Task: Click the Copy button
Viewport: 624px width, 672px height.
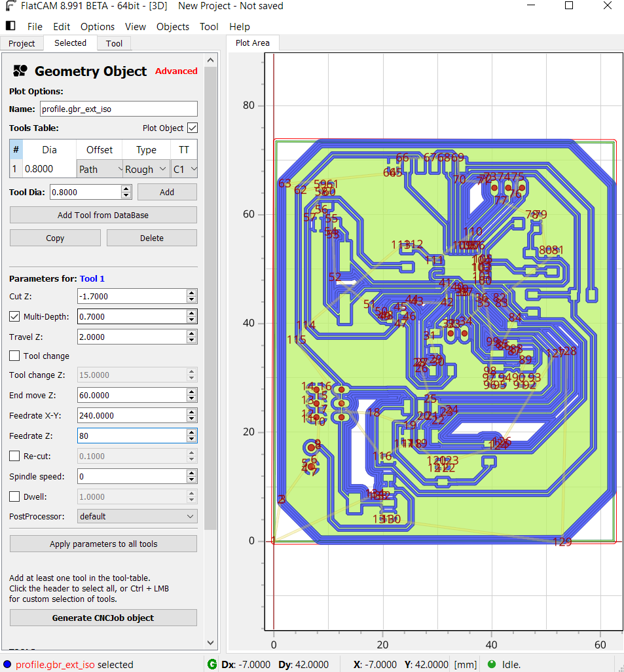Action: [55, 238]
